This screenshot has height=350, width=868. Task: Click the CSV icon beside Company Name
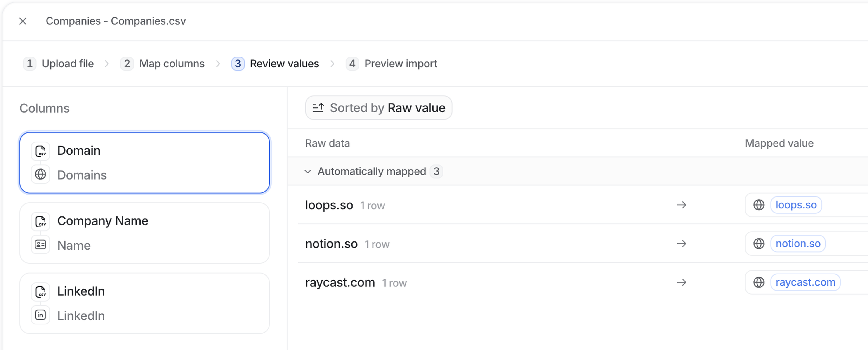40,221
